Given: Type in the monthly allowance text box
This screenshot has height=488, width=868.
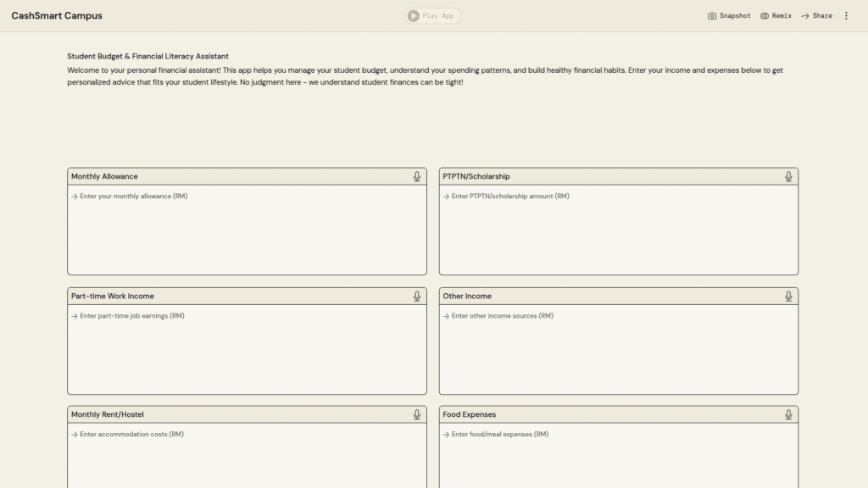Looking at the screenshot, I should pos(247,229).
